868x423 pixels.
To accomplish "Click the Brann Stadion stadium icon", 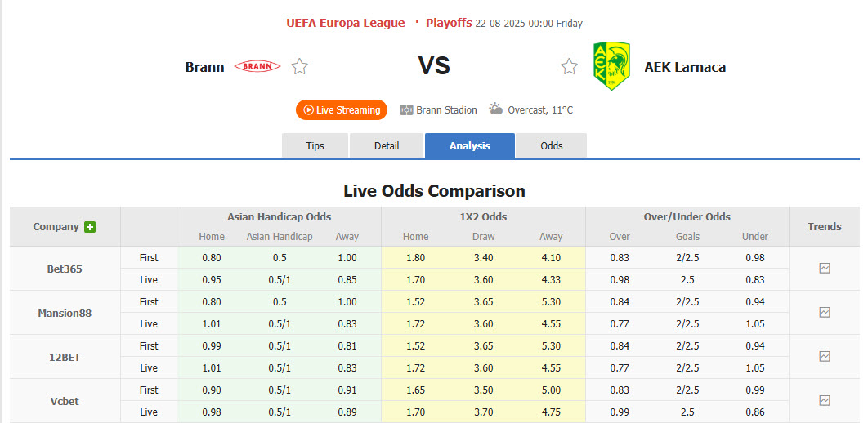I will [x=406, y=110].
